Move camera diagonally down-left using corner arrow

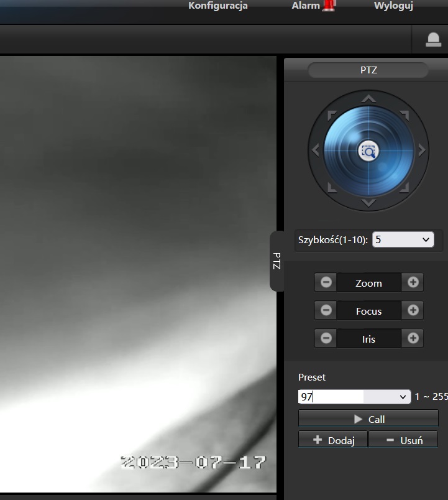point(332,188)
